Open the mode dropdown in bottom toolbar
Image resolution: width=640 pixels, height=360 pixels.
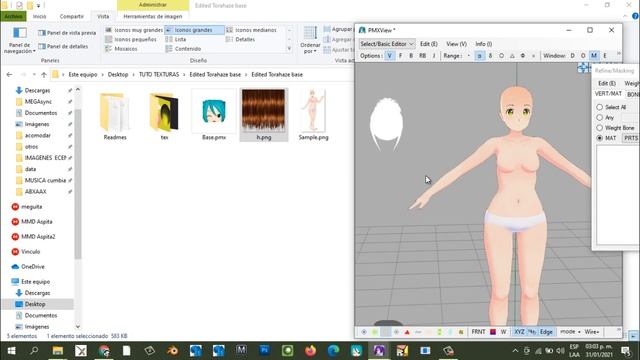(570, 332)
